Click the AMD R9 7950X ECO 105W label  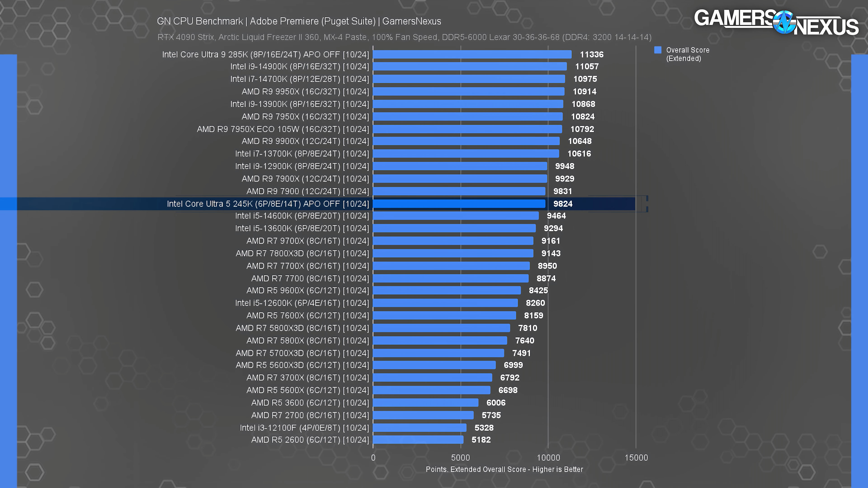tap(283, 129)
